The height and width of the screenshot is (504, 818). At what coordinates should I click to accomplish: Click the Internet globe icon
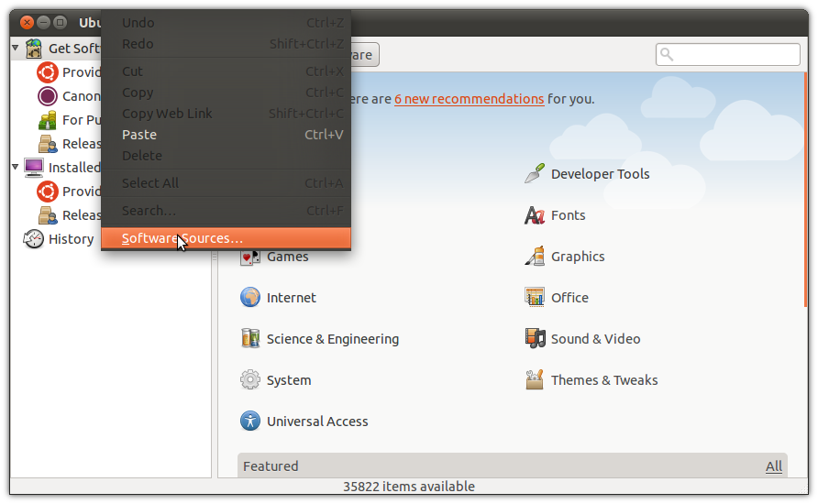pos(249,297)
